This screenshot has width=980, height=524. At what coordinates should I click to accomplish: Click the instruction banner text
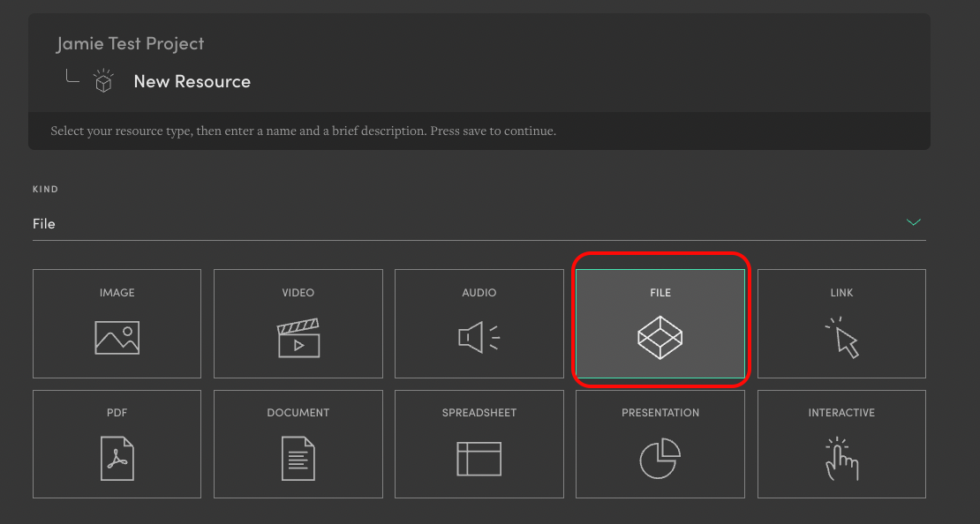(302, 130)
